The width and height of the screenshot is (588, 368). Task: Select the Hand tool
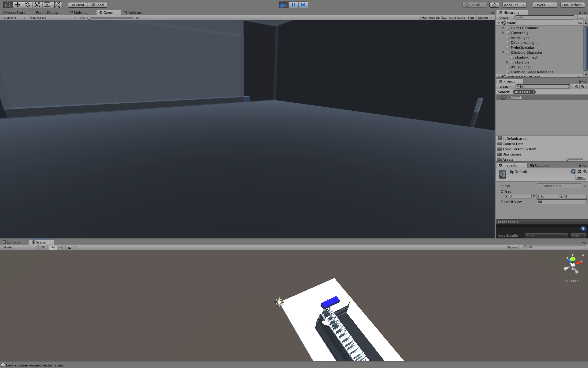coord(8,5)
